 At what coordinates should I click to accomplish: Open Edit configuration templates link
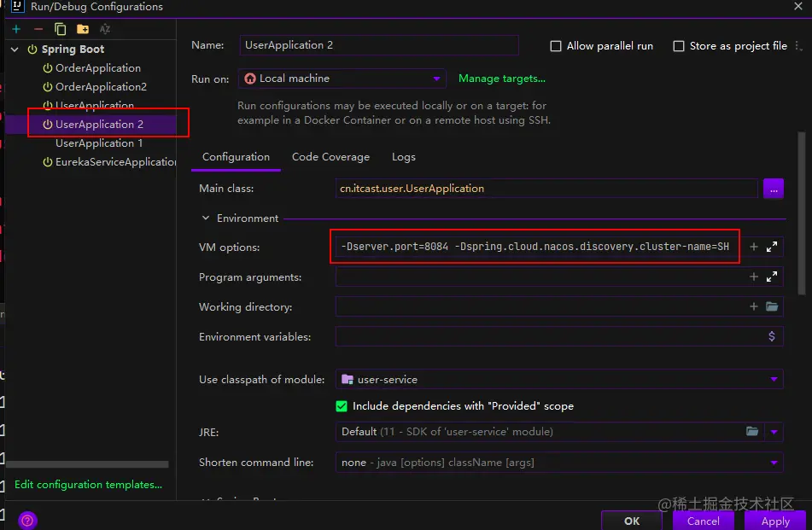pos(88,485)
